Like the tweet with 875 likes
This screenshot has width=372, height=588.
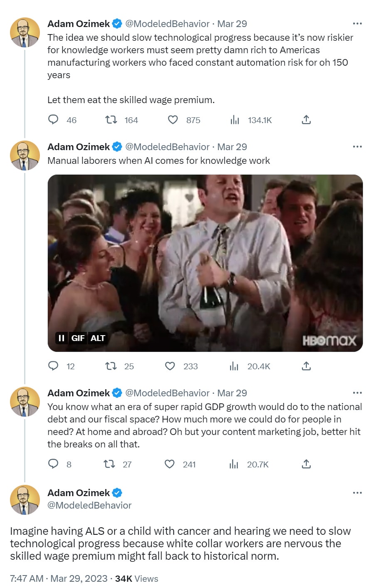pos(172,120)
